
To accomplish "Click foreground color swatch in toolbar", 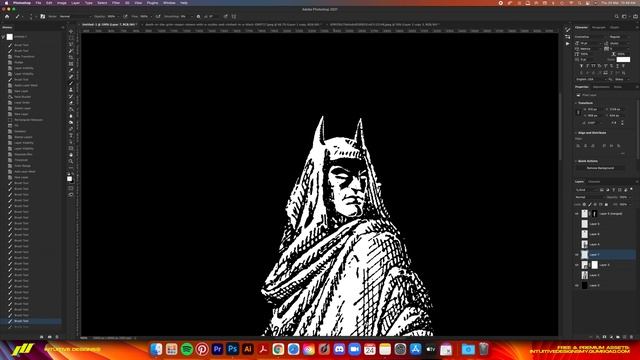I will (69, 179).
